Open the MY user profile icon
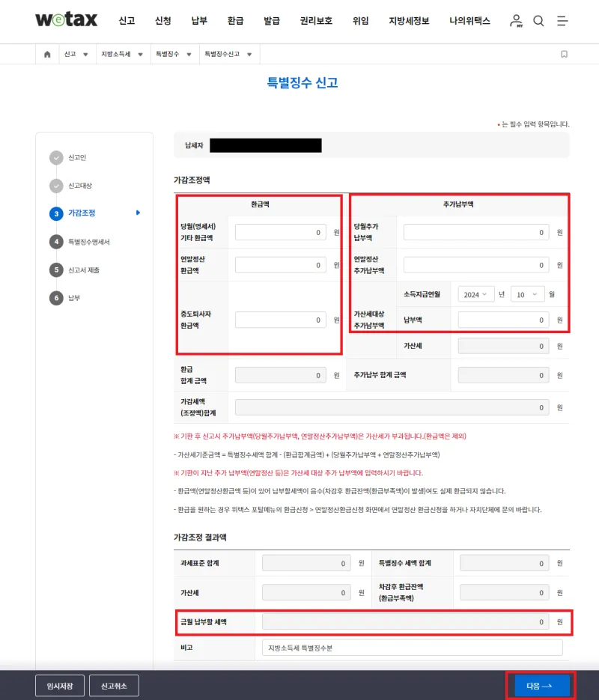 tap(516, 21)
